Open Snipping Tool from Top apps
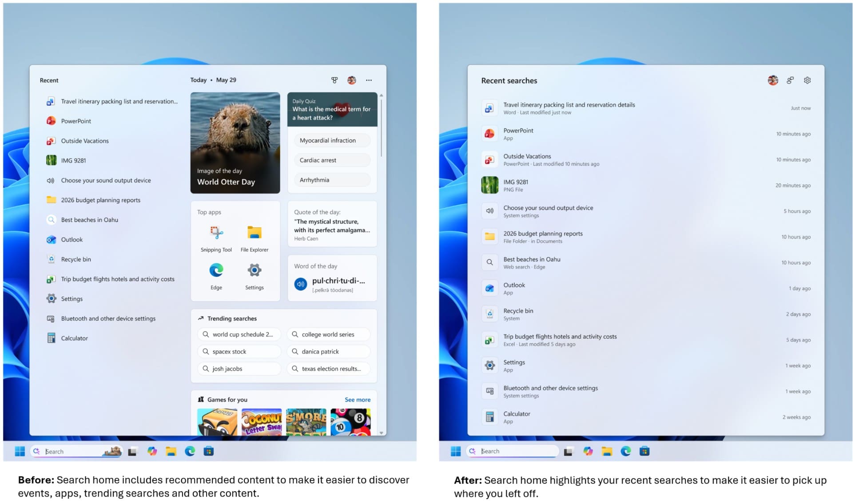 tap(216, 238)
